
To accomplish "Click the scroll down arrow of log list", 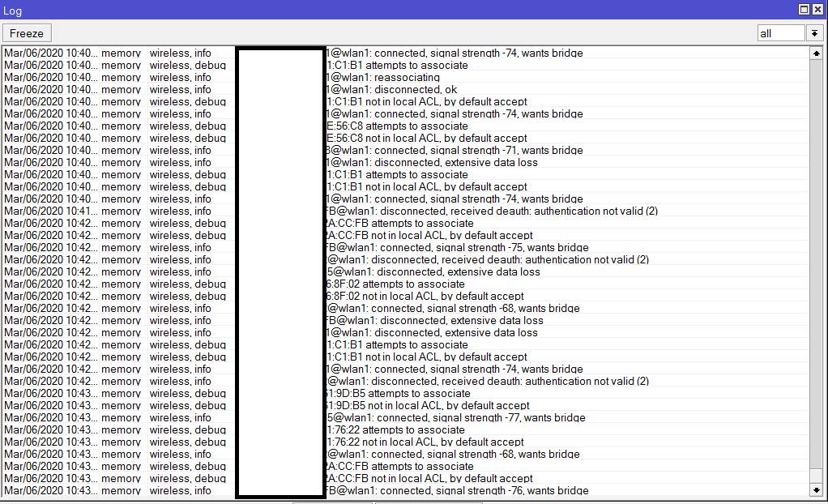I will [816, 489].
